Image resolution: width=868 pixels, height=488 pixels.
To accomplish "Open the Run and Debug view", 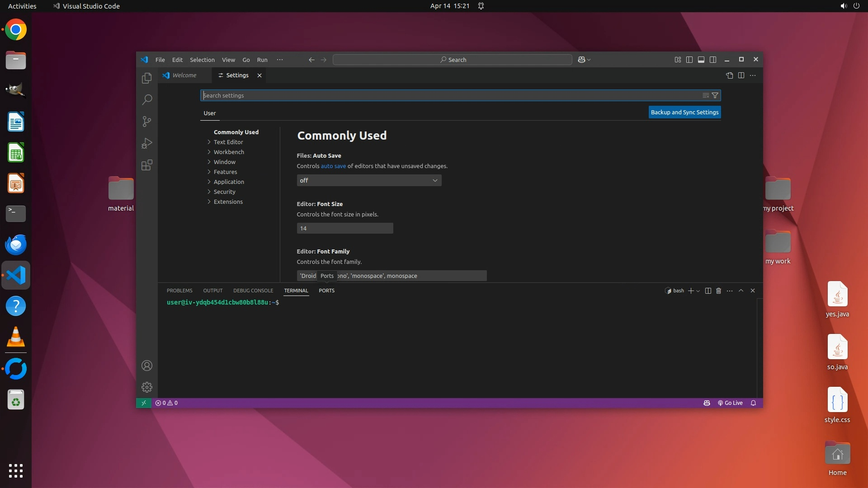I will (x=146, y=143).
